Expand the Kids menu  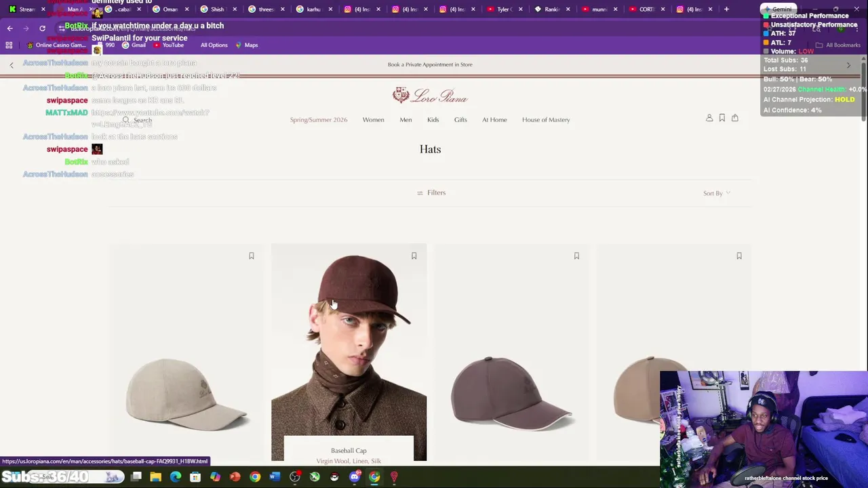pyautogui.click(x=433, y=120)
